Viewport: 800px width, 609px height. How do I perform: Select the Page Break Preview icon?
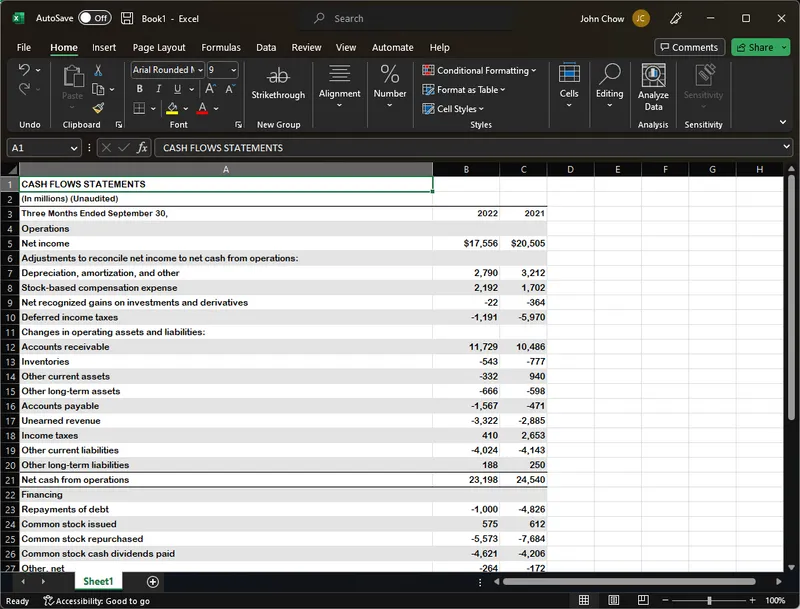coord(643,599)
